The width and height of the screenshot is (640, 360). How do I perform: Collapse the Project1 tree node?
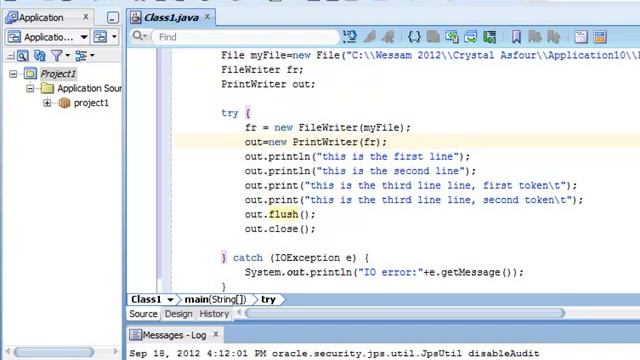[x=13, y=74]
